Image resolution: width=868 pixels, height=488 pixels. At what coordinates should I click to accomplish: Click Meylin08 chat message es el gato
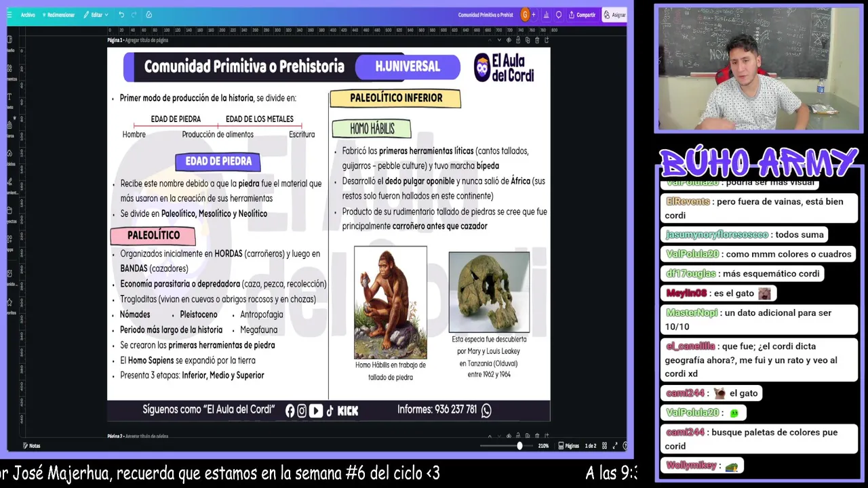coord(718,293)
